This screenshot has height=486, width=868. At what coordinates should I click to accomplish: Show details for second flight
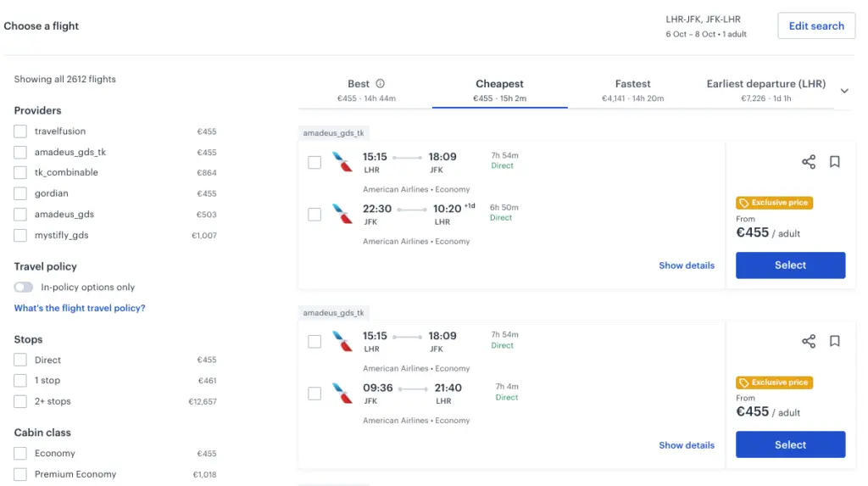click(x=687, y=445)
